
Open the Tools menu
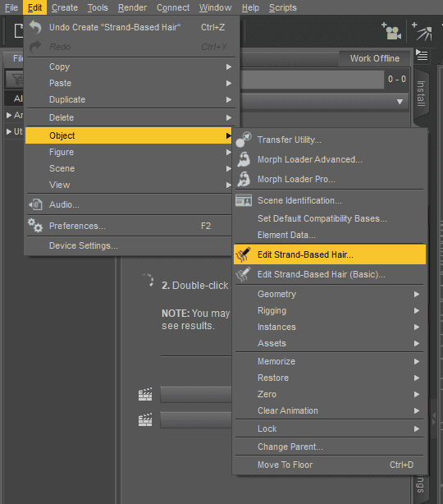[x=98, y=7]
